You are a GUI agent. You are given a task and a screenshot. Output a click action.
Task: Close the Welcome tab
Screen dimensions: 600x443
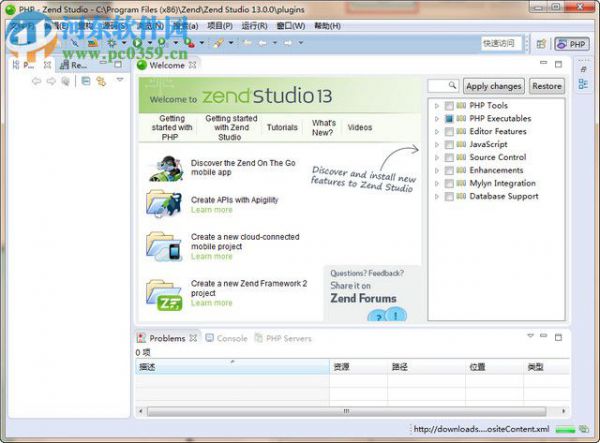pyautogui.click(x=192, y=65)
